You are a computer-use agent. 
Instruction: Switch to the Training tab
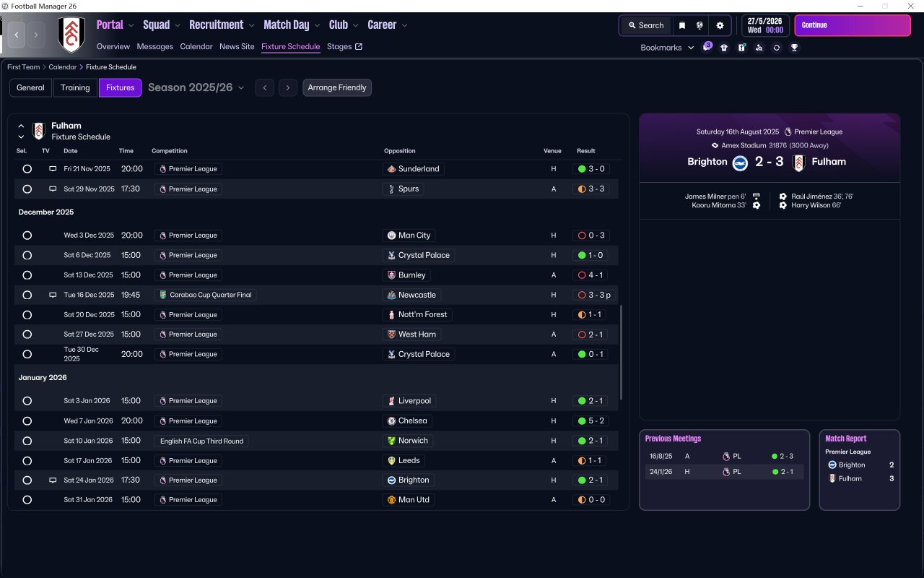75,87
